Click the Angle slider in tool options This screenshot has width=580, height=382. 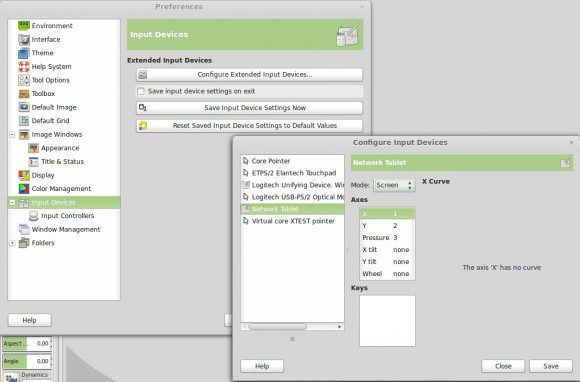coord(26,361)
